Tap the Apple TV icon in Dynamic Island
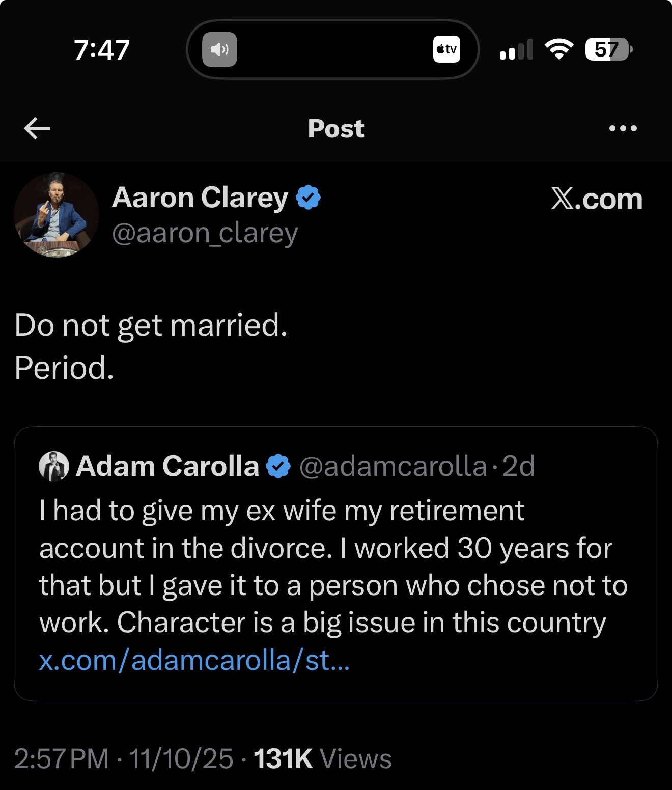The image size is (672, 790). 446,49
